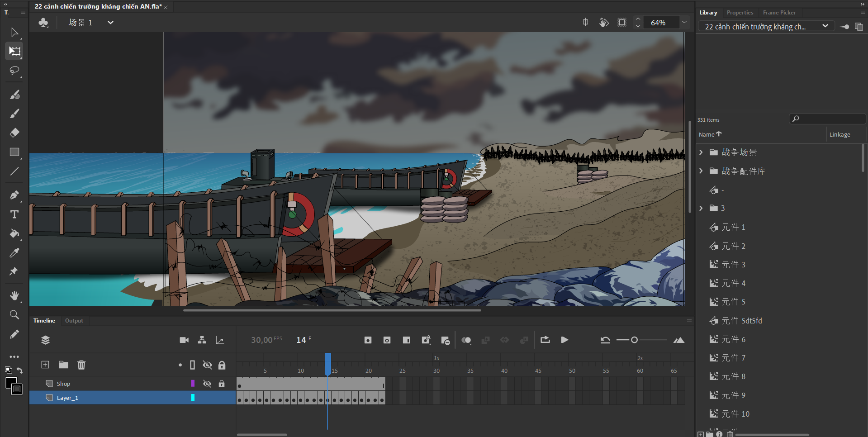Viewport: 868px width, 437px height.
Task: Toggle visibility of the Shop layer
Action: click(x=207, y=384)
